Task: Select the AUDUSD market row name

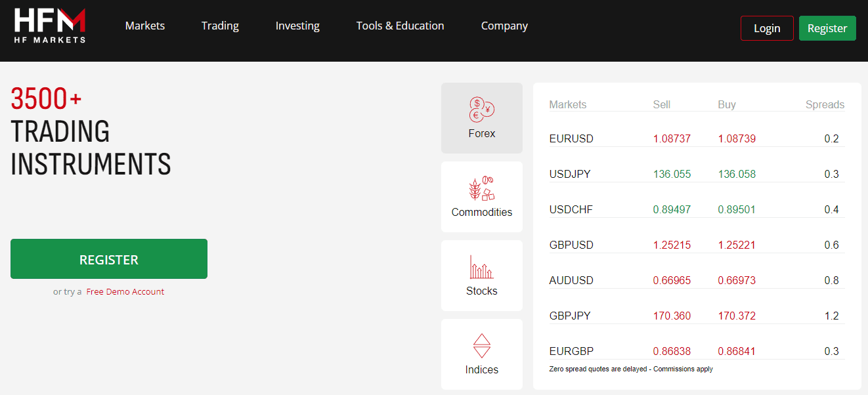Action: click(571, 281)
